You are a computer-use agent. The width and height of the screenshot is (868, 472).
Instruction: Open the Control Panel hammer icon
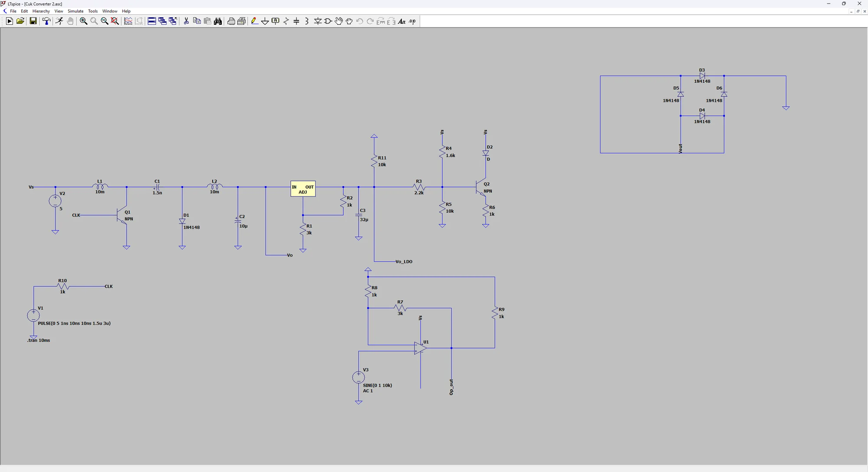click(x=46, y=21)
